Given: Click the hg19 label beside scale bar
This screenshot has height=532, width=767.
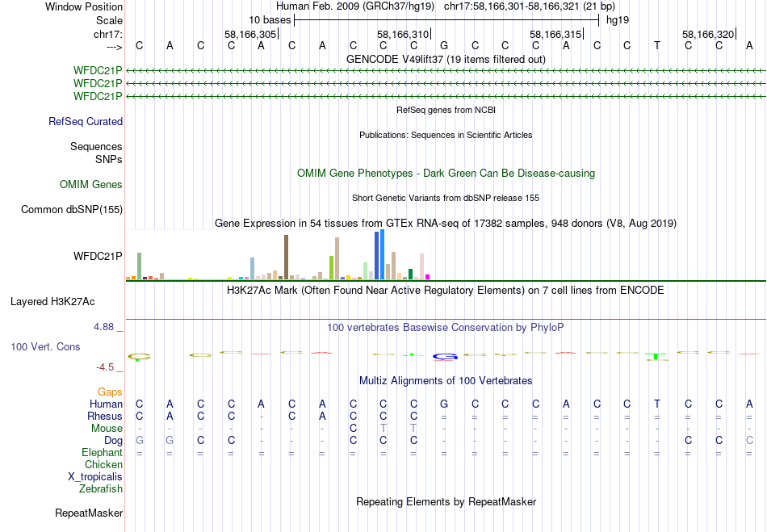Looking at the screenshot, I should point(618,20).
